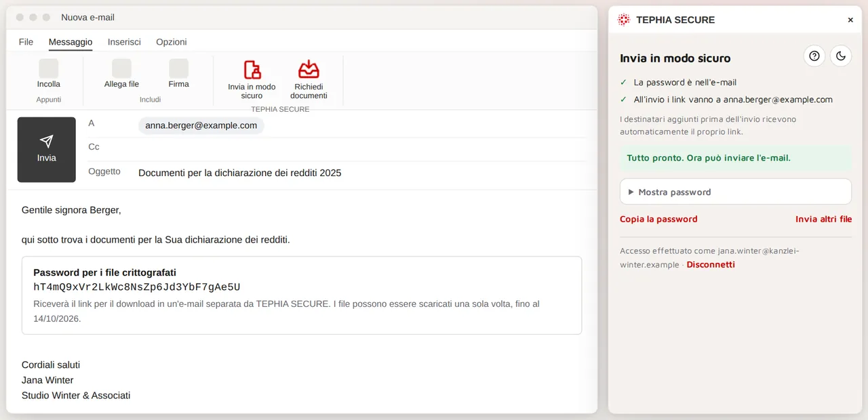Click 'Studio Winter & Associati' line
The width and height of the screenshot is (868, 420).
click(x=76, y=395)
